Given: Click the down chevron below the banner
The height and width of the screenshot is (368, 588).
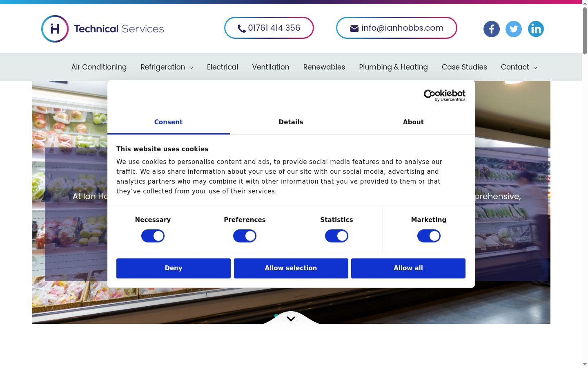Looking at the screenshot, I should coord(291,319).
